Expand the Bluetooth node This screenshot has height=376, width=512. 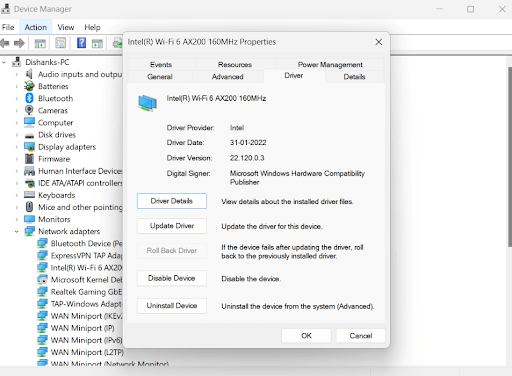click(16, 98)
